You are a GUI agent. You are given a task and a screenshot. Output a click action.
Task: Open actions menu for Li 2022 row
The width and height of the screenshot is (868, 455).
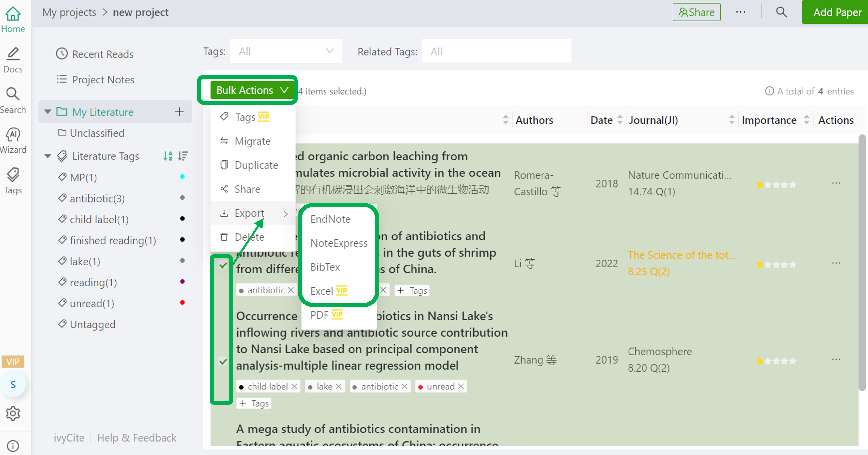click(x=836, y=263)
